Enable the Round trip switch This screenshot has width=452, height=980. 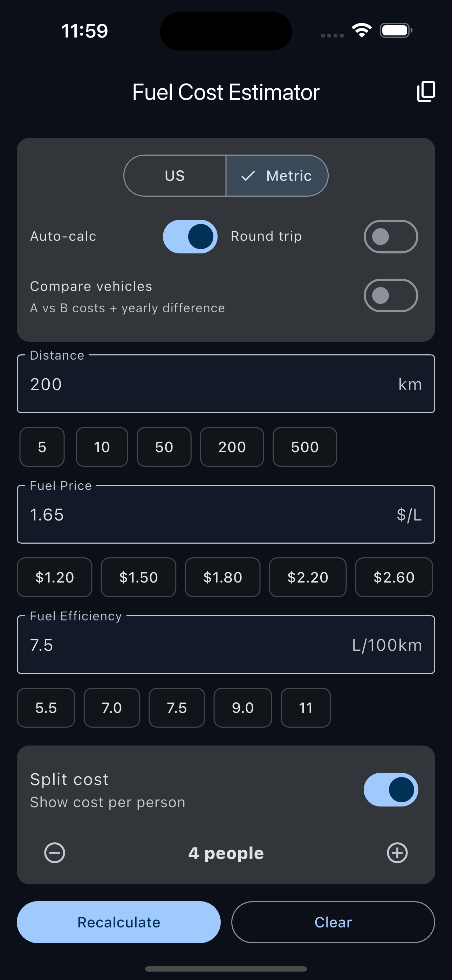coord(391,236)
